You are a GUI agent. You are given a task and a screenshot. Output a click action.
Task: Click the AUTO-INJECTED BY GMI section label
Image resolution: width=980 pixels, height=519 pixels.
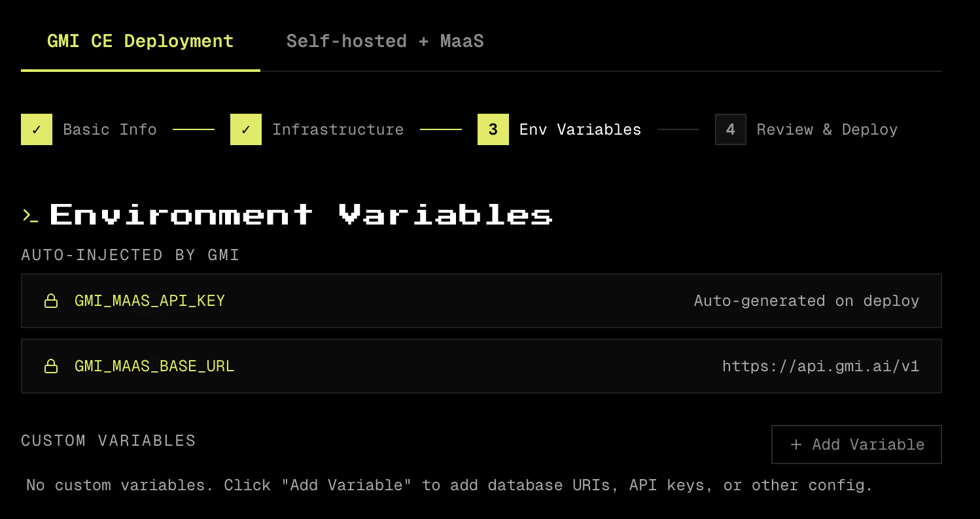(x=131, y=255)
